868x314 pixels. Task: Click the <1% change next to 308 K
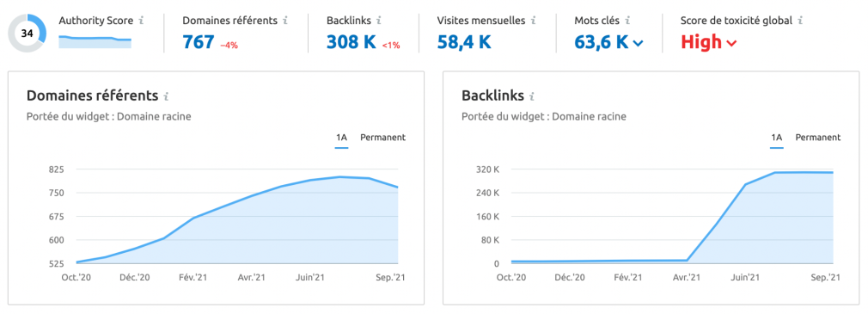pos(391,46)
